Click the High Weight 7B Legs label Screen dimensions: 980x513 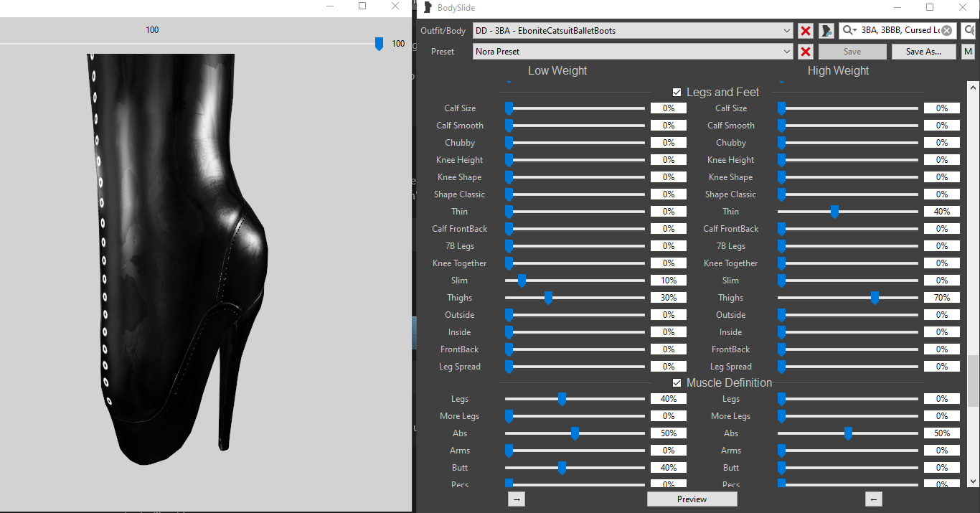pyautogui.click(x=730, y=246)
